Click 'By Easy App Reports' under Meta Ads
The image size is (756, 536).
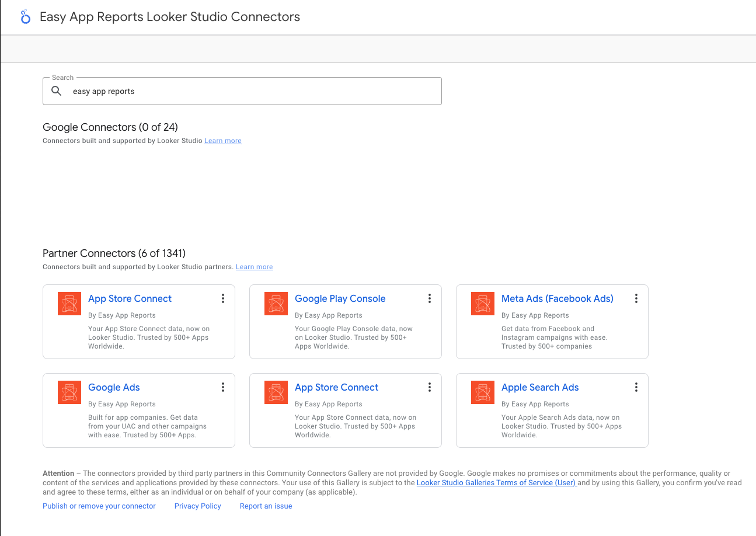[535, 315]
